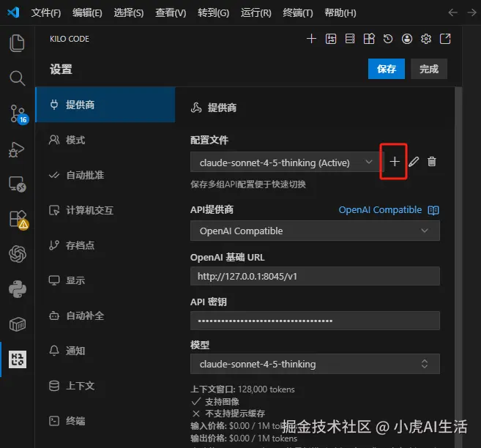Open the Python view in activity bar
The height and width of the screenshot is (448, 481).
click(x=18, y=289)
